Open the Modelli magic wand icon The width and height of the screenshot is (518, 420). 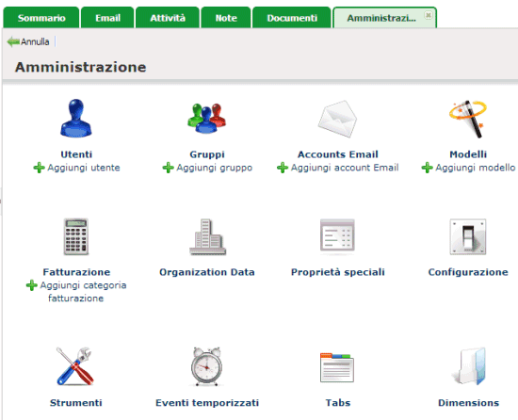pyautogui.click(x=468, y=119)
